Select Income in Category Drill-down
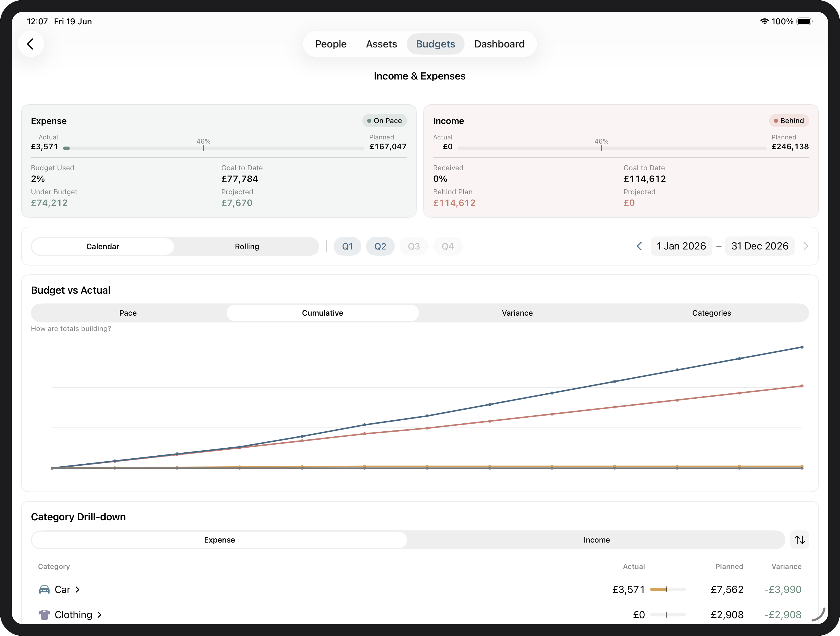The width and height of the screenshot is (840, 636). [596, 540]
